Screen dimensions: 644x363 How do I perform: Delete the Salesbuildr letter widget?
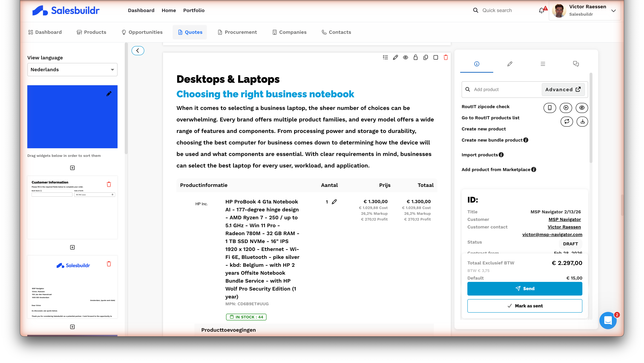coord(109,264)
